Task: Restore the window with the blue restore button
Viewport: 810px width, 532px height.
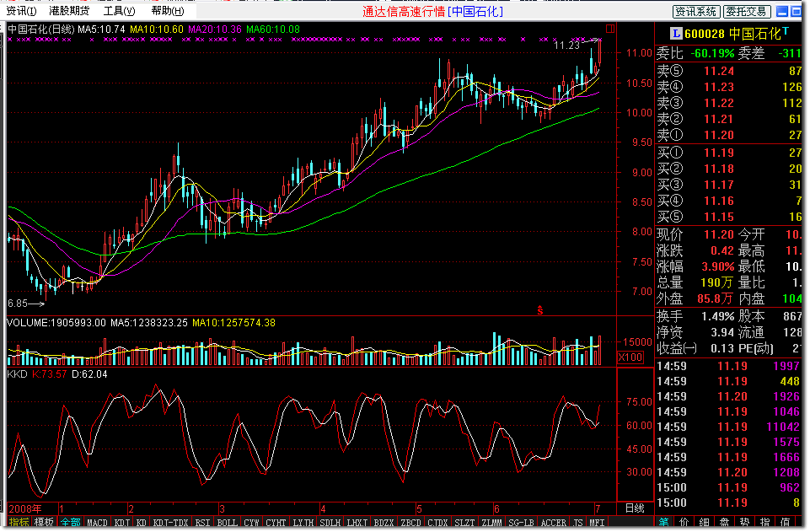Action: pyautogui.click(x=796, y=11)
